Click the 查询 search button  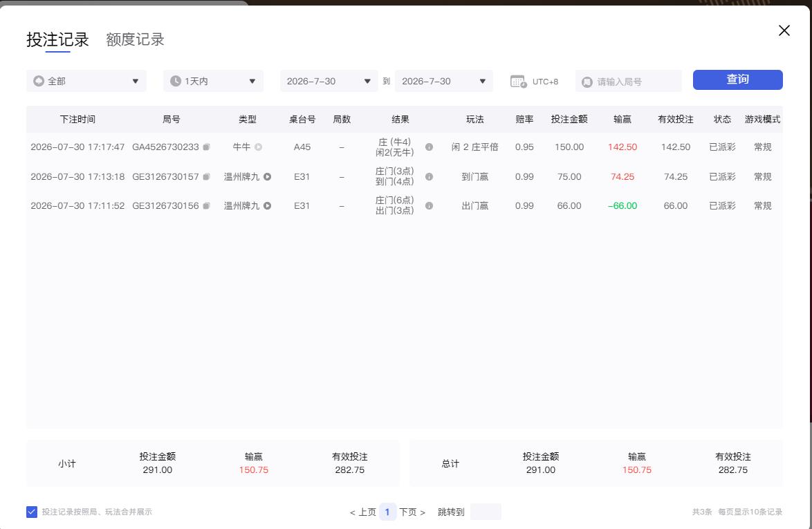(737, 80)
